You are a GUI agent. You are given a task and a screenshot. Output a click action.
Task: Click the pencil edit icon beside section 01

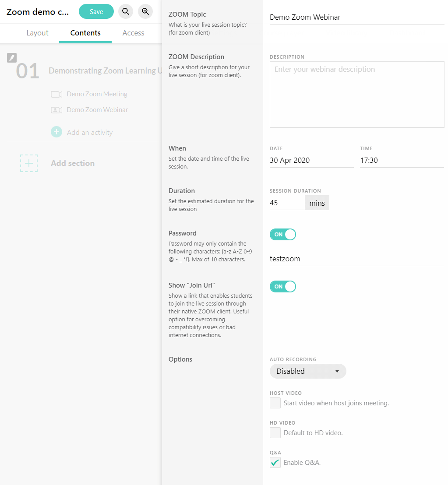(x=12, y=58)
